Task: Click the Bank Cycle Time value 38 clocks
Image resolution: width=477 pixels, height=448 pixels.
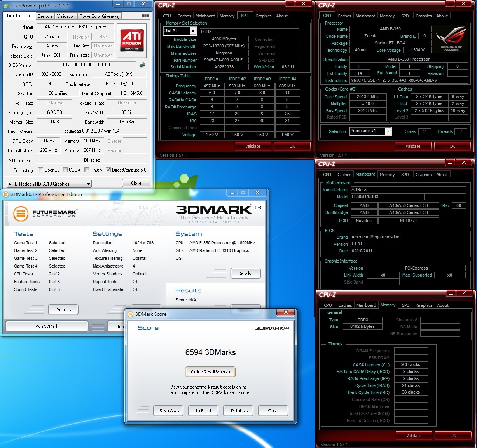Action: coord(411,392)
